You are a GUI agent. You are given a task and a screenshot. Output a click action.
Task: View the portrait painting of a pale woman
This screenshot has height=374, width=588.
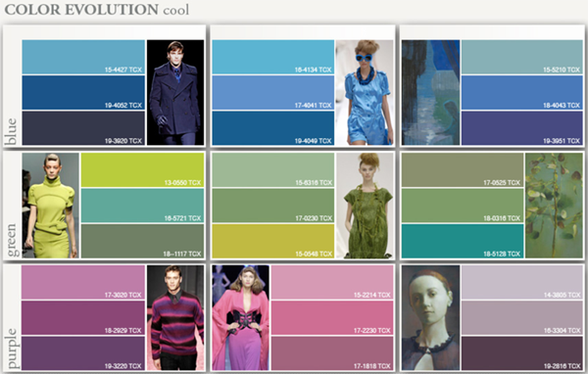pos(431,318)
